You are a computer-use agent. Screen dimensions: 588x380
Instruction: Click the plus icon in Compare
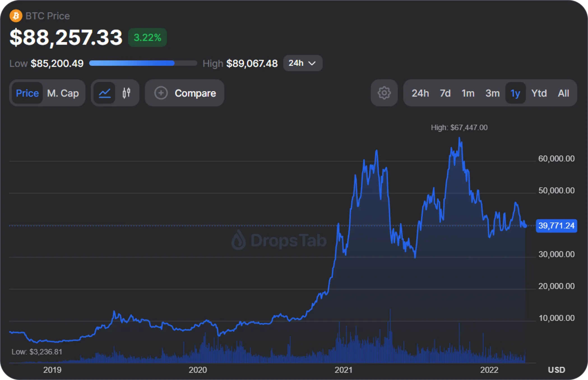pos(161,93)
